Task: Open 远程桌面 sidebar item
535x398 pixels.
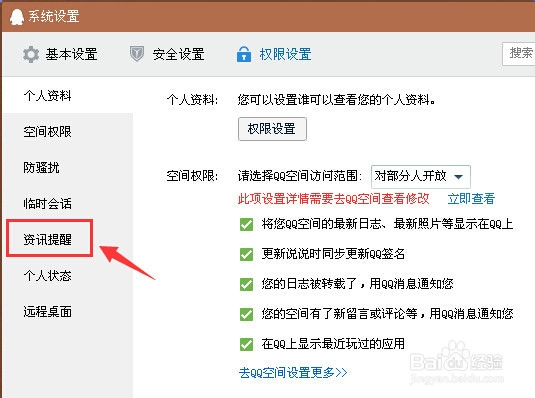Action: [47, 312]
